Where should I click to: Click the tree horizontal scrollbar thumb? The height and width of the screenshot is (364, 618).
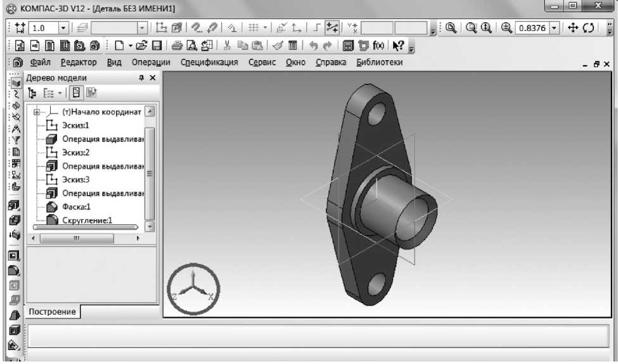click(77, 238)
